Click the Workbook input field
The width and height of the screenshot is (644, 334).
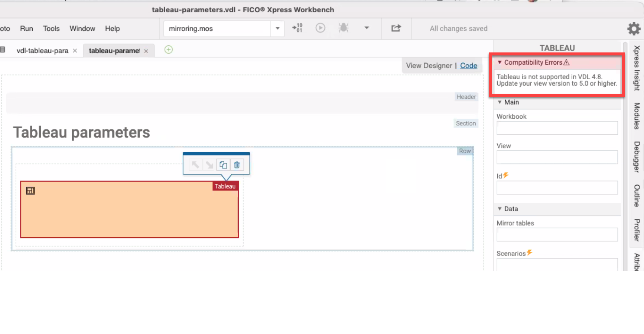click(557, 128)
